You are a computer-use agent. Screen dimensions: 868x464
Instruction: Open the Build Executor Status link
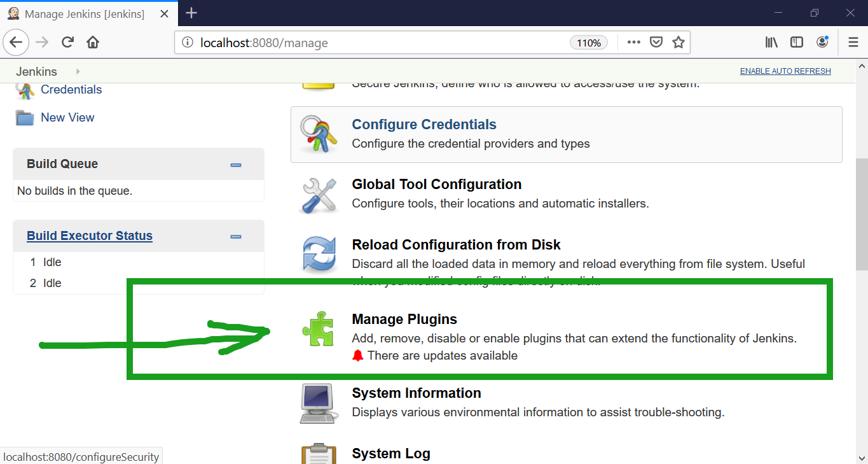(x=90, y=236)
